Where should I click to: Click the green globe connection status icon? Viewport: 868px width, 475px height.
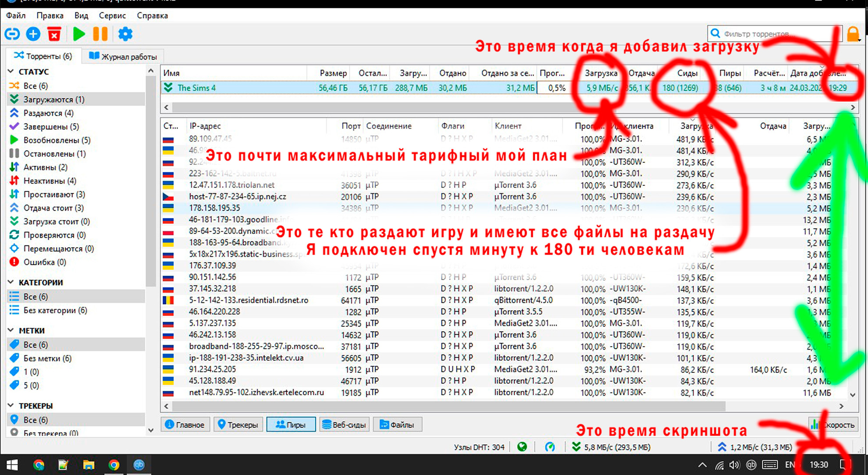522,447
